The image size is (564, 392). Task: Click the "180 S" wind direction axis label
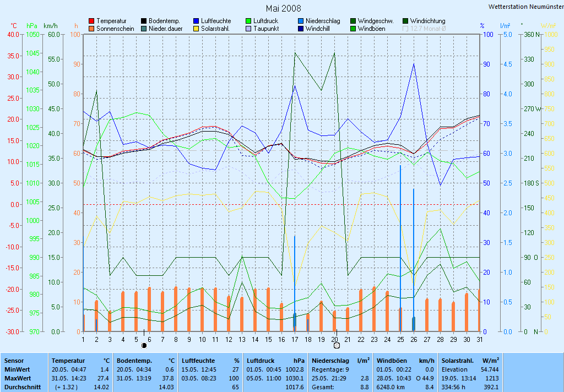click(532, 183)
